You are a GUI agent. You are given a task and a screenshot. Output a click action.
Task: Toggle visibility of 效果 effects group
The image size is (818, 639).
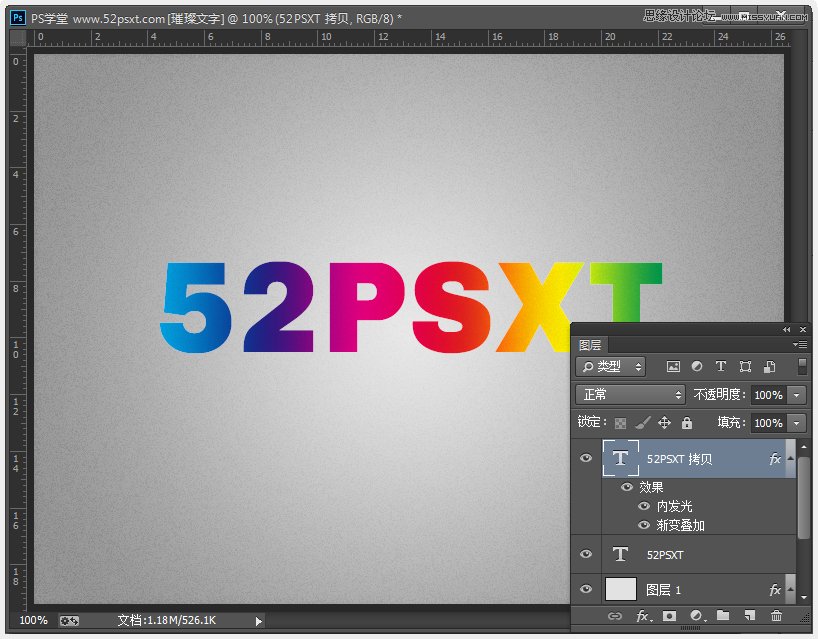627,487
